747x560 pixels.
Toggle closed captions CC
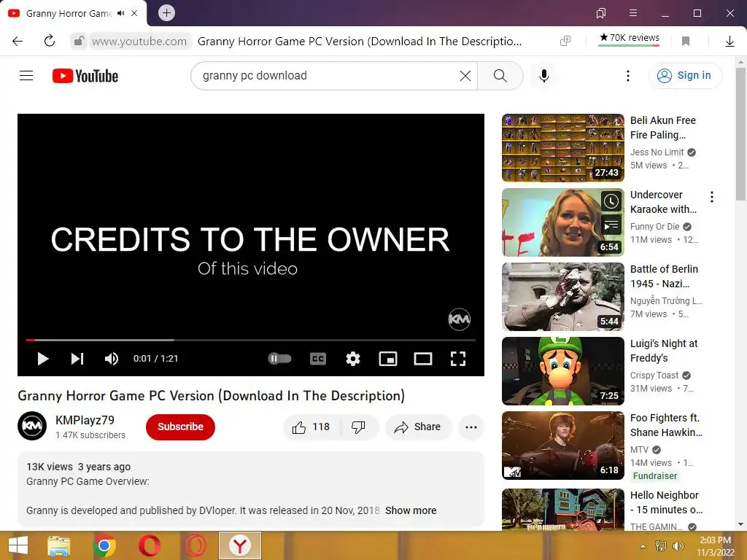318,359
